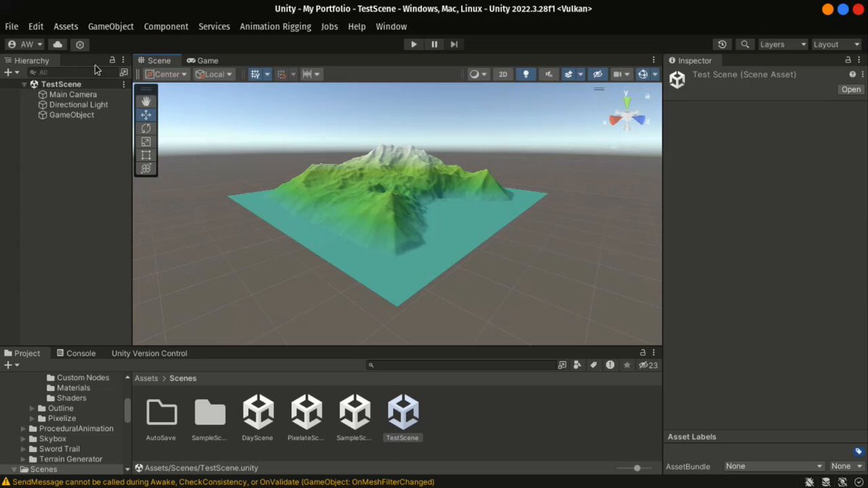The image size is (868, 488).
Task: Open the draw mode shading dropdown
Action: click(478, 74)
